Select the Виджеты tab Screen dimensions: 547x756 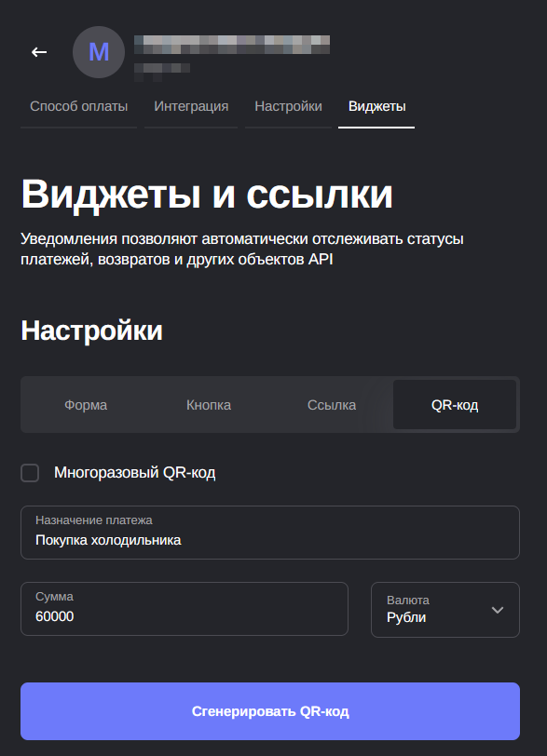pyautogui.click(x=376, y=106)
